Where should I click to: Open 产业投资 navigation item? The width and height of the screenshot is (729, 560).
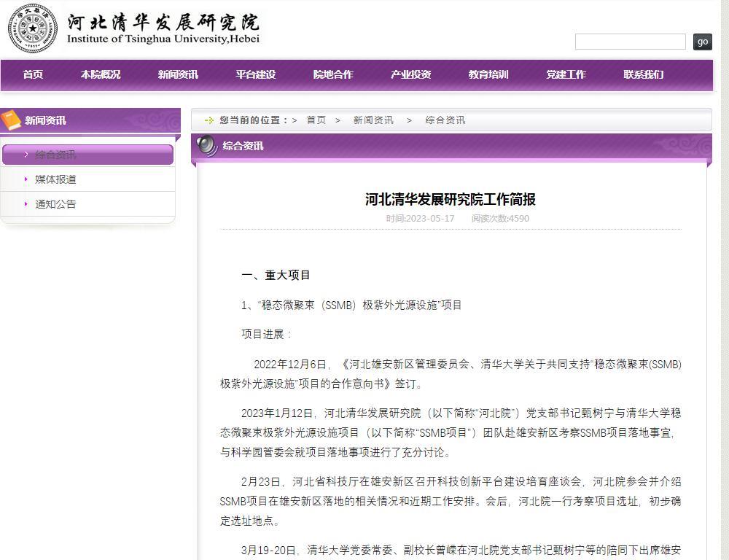tap(411, 74)
